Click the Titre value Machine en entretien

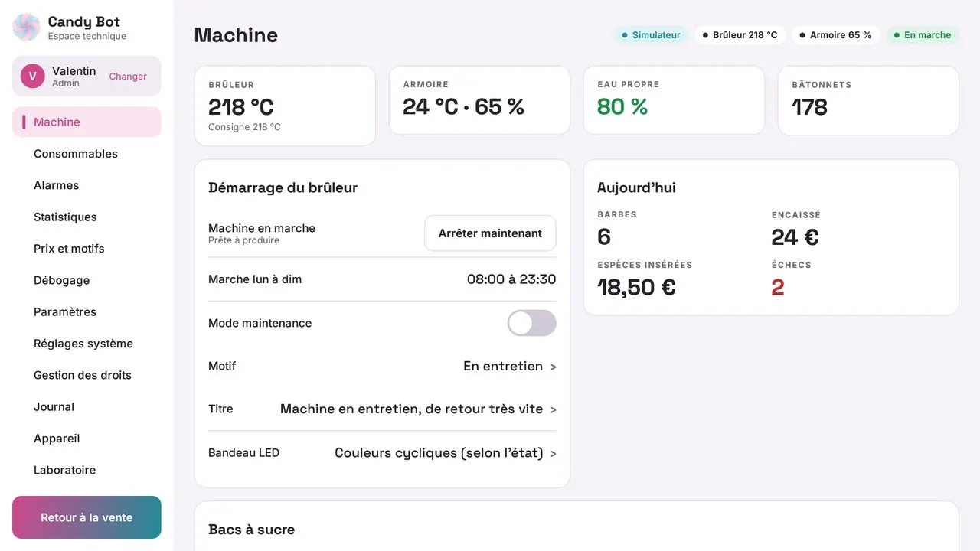click(411, 409)
